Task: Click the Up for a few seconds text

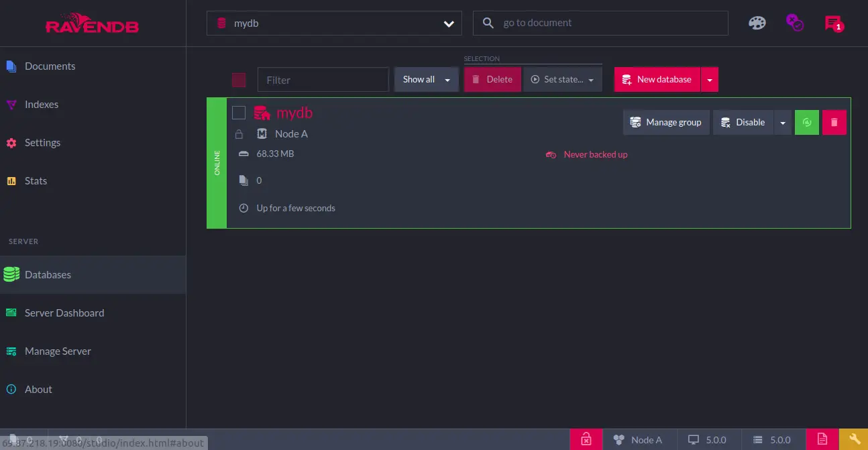Action: point(296,209)
